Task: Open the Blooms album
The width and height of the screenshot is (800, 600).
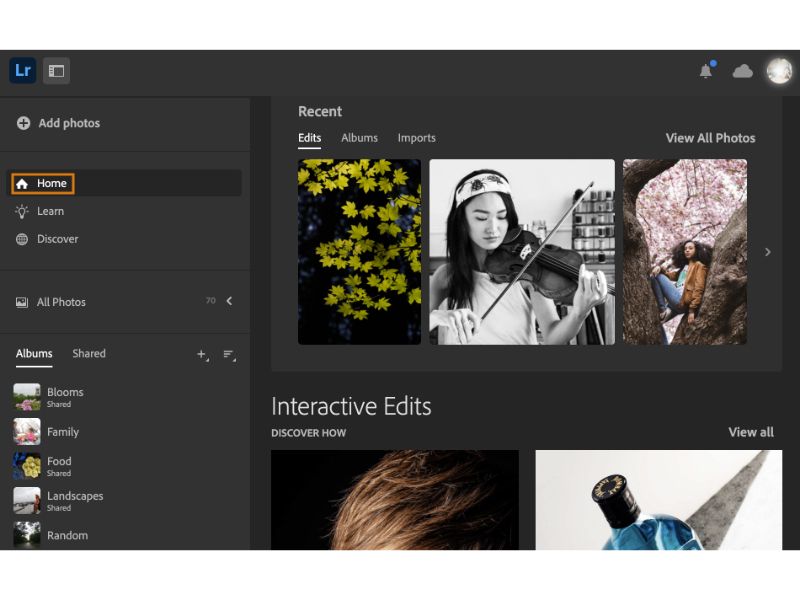Action: tap(65, 393)
